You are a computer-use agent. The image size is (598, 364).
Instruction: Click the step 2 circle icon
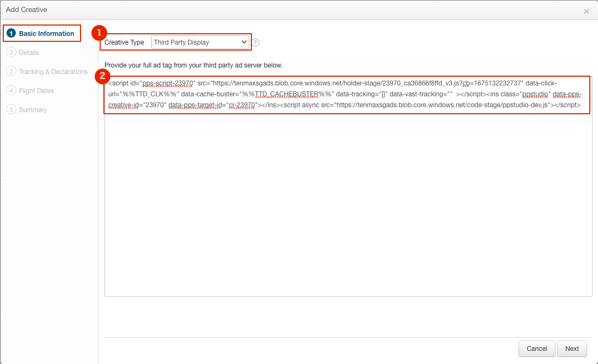[x=11, y=53]
